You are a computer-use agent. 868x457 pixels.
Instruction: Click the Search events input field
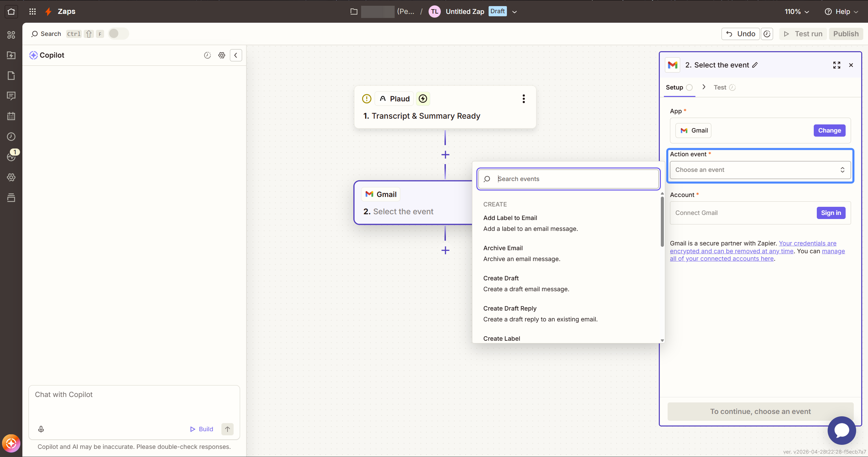568,179
